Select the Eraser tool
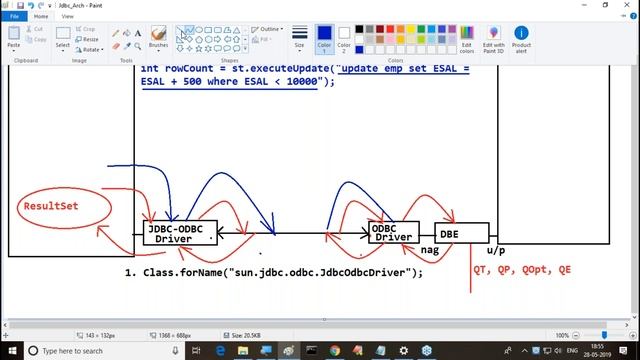The width and height of the screenshot is (640, 360). click(x=116, y=47)
